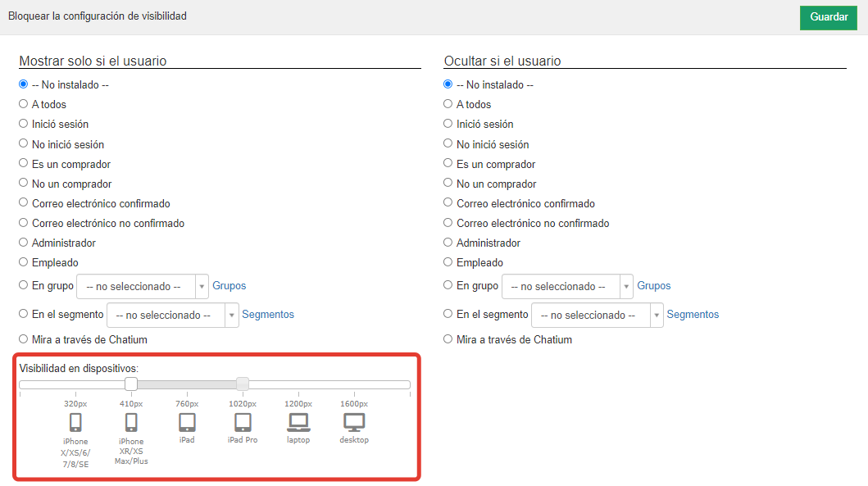Select 'En el segmento' radio under Ocultar si
868x486 pixels.
pos(448,314)
